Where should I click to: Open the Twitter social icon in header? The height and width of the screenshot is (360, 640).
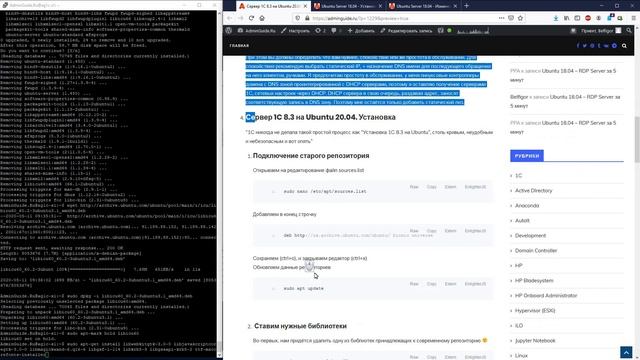click(584, 46)
